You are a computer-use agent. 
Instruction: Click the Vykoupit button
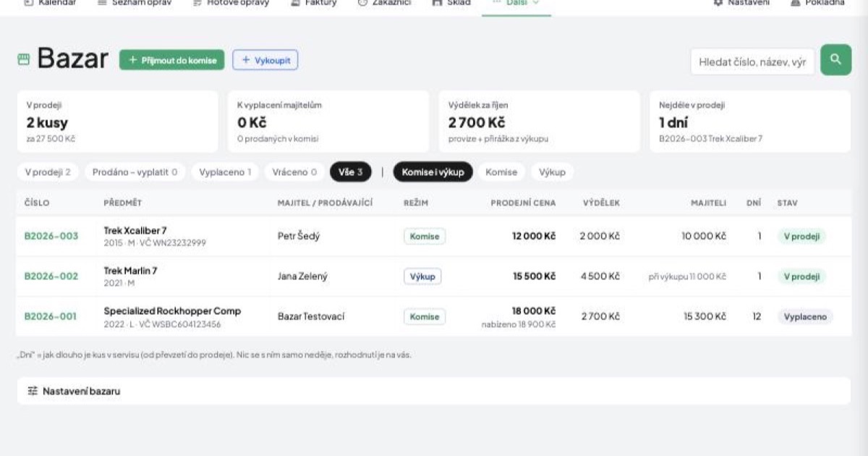tap(265, 60)
